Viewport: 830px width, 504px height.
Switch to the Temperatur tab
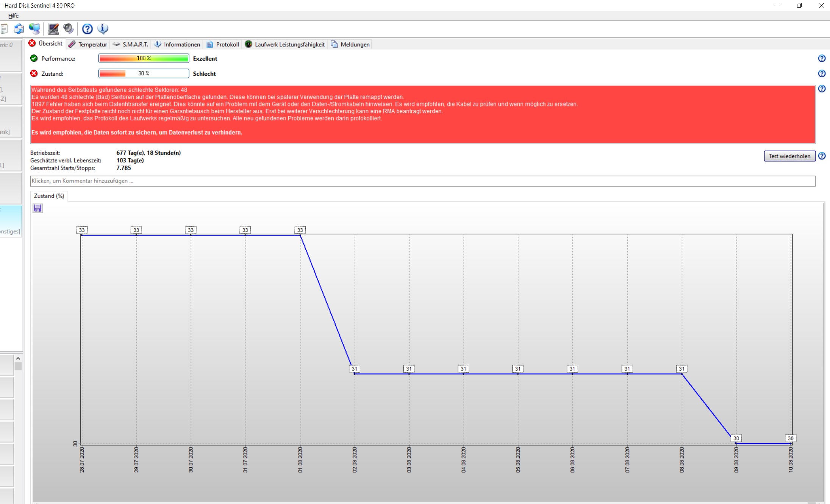[88, 44]
